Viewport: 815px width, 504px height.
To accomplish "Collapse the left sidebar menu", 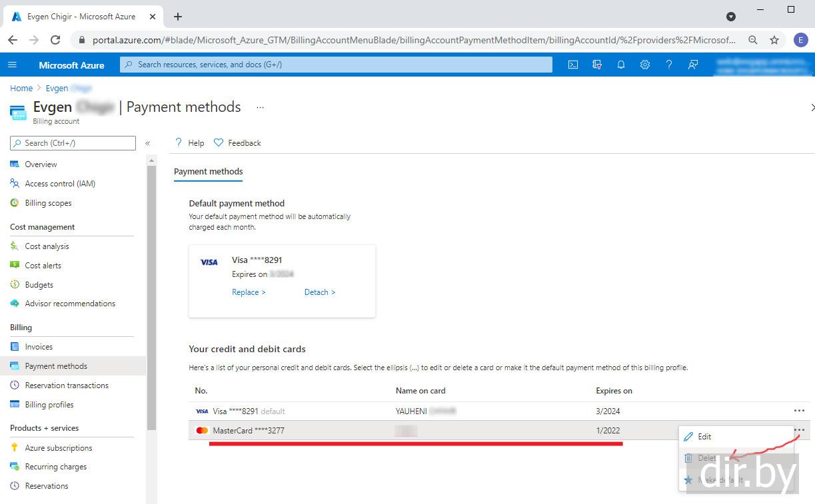I will click(147, 143).
